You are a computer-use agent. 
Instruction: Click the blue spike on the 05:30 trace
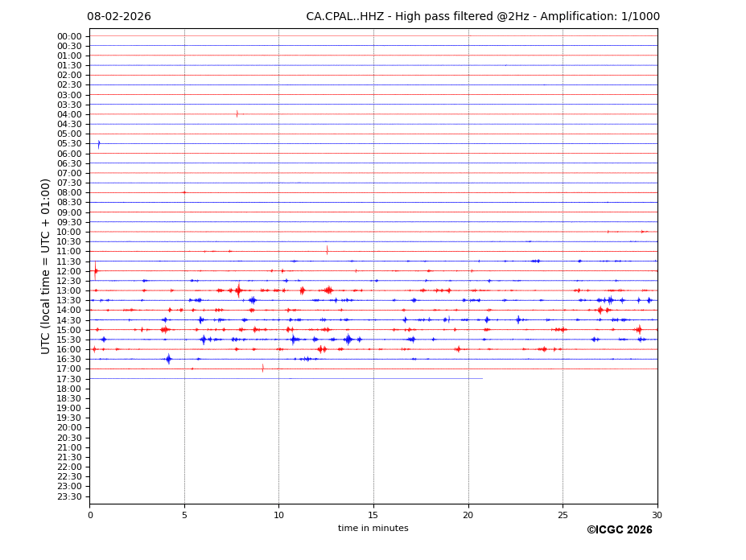(99, 144)
